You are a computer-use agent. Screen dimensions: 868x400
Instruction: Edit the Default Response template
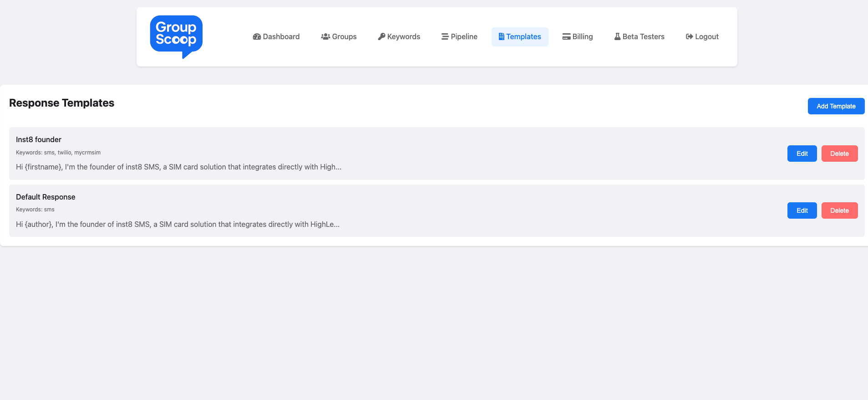(802, 210)
